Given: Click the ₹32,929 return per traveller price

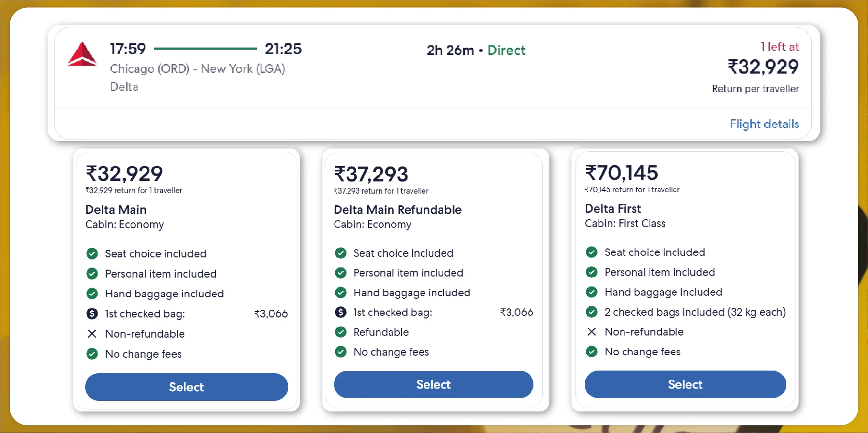Looking at the screenshot, I should [763, 67].
